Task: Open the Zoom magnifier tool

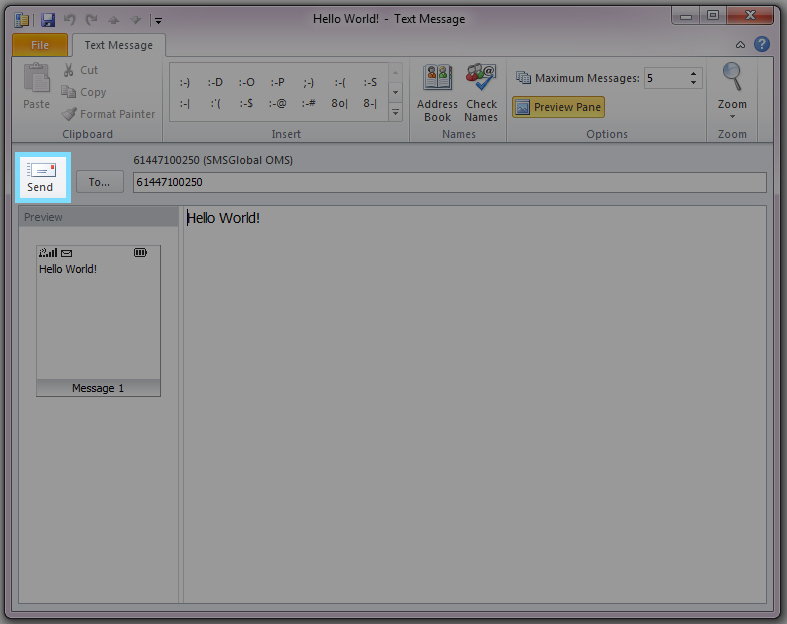Action: pyautogui.click(x=732, y=88)
